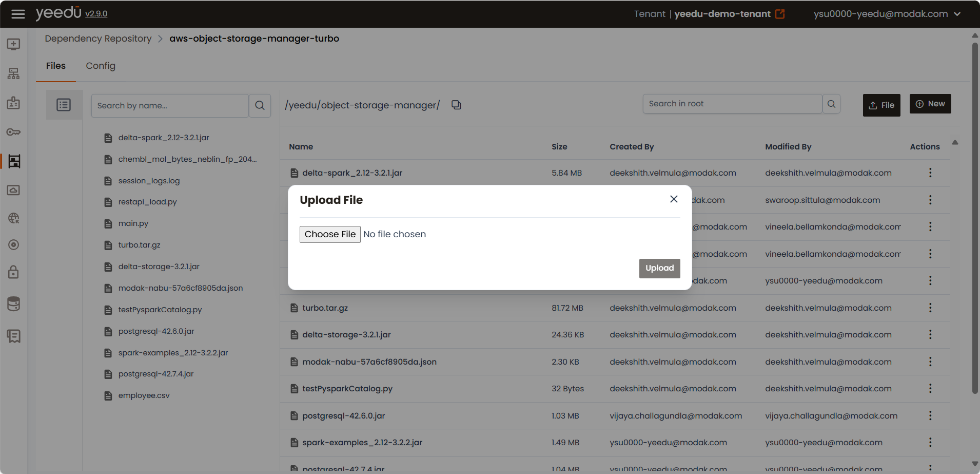Viewport: 980px width, 474px height.
Task: Switch to the Config tab
Action: point(101,66)
